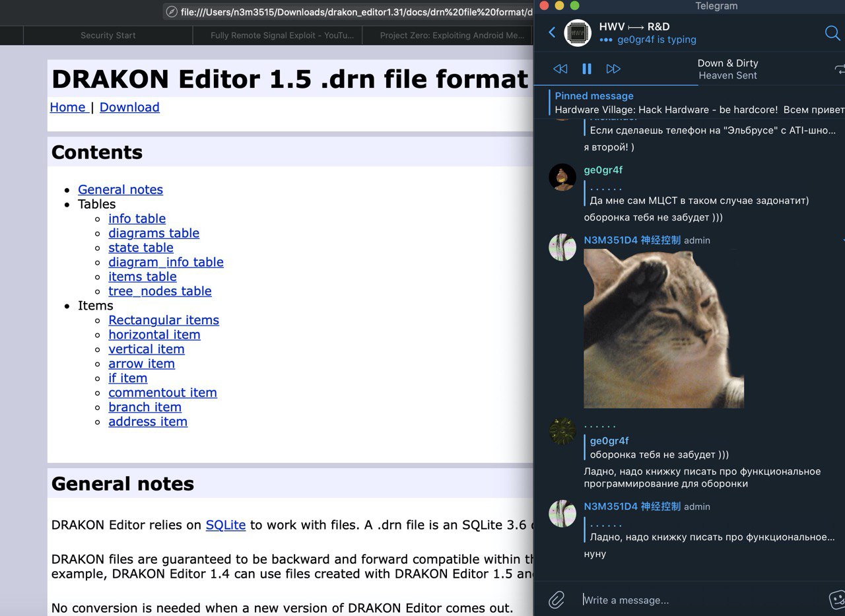Open N3M351D4 name above нуну message
Viewport: 845px width, 616px height.
coord(632,506)
